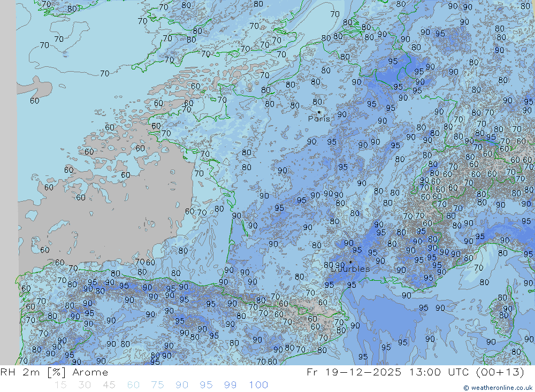
Task: Click the 'RH 2m [%] Arome' map title
Action: point(54,372)
